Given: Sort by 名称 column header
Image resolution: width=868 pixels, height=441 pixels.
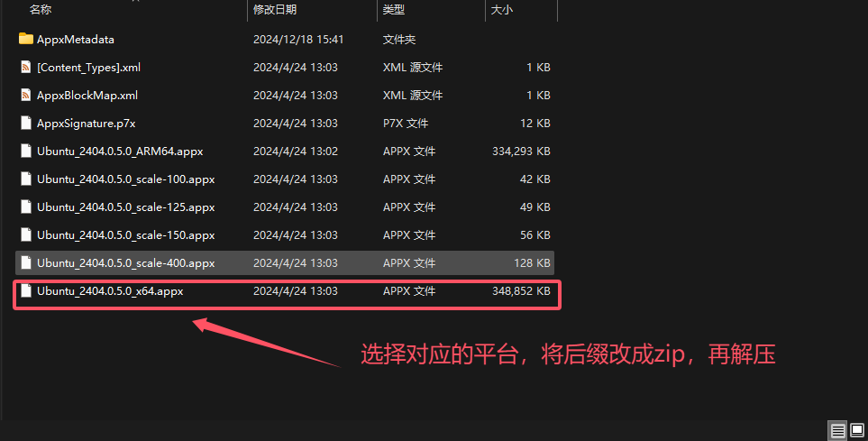Looking at the screenshot, I should [41, 9].
